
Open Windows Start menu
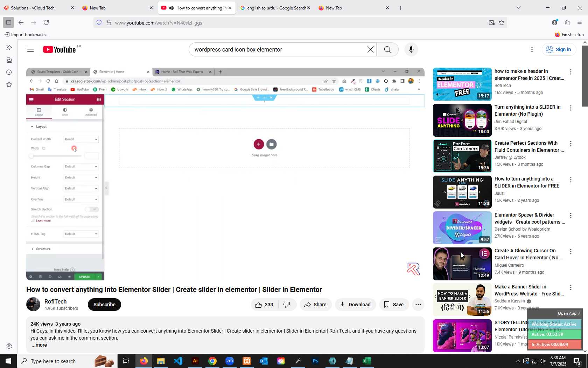[x=8, y=361]
